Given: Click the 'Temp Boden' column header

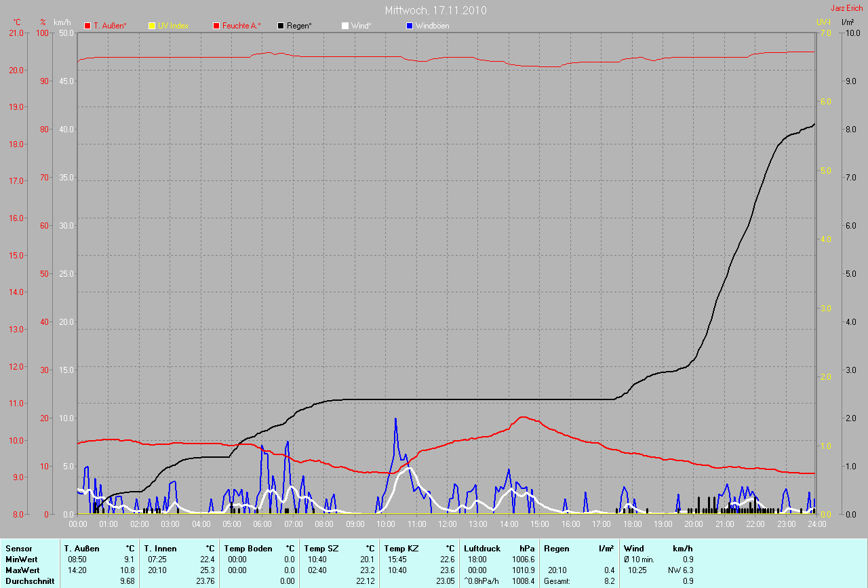Looking at the screenshot, I should point(248,548).
